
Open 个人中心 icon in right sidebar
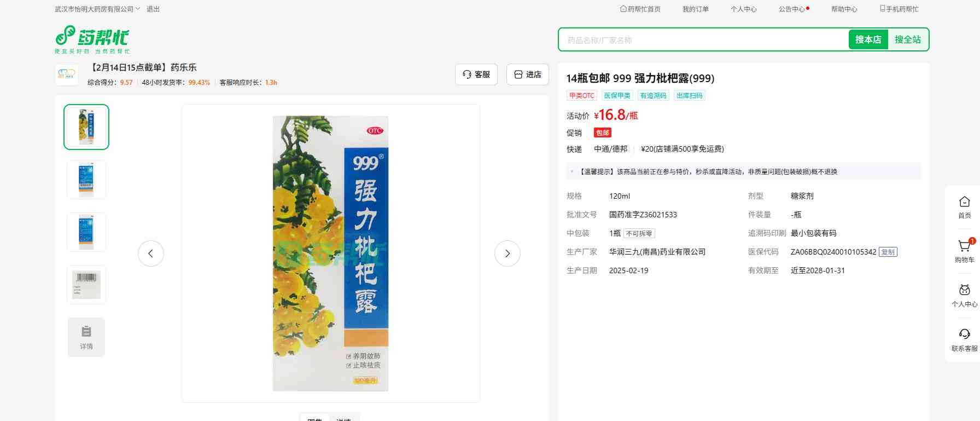965,290
